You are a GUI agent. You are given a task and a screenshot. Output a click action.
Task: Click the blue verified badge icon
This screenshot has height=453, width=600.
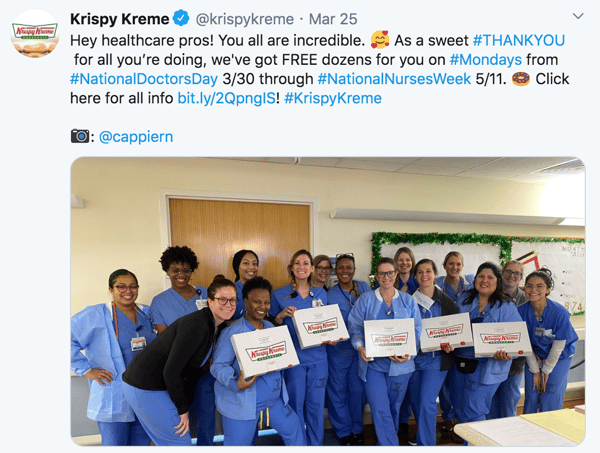point(181,18)
